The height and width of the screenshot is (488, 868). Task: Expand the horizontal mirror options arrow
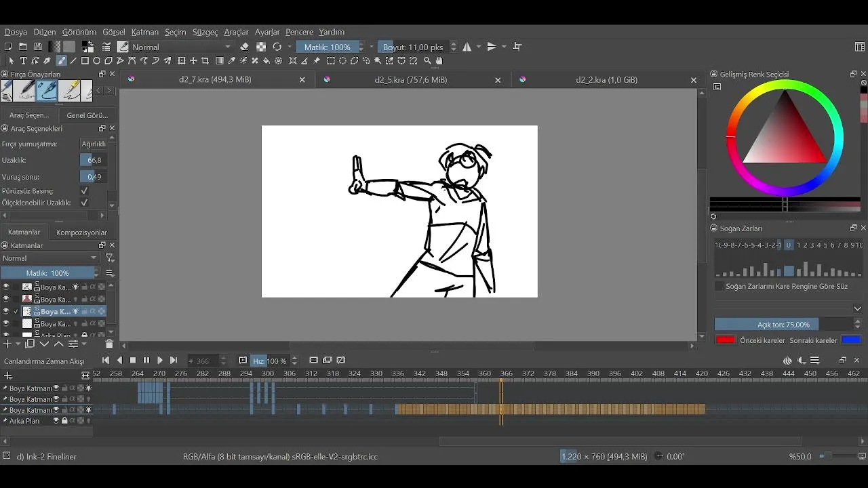[x=479, y=47]
